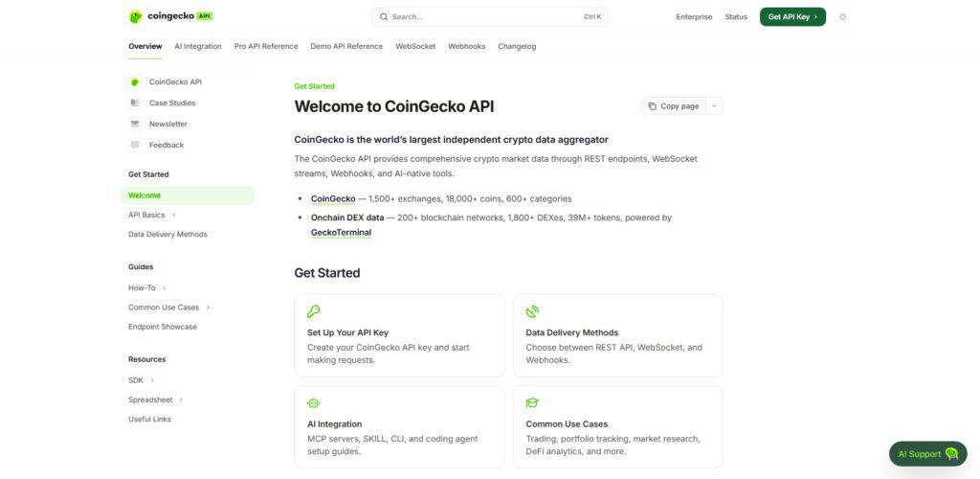The image size is (980, 479).
Task: Switch to the Overview tab
Action: 145,46
